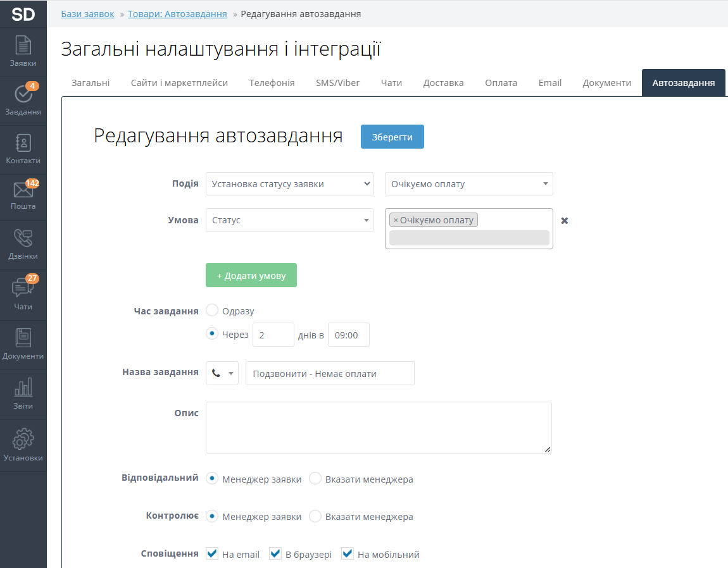The width and height of the screenshot is (728, 568).
Task: Toggle На мобільний notification checkbox
Action: pos(348,554)
